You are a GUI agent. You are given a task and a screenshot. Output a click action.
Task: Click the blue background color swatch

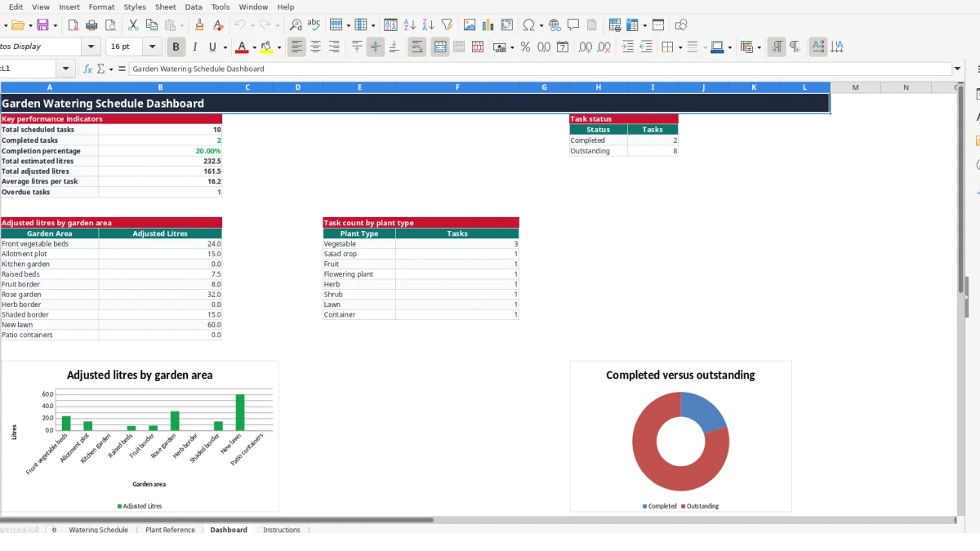[x=716, y=47]
